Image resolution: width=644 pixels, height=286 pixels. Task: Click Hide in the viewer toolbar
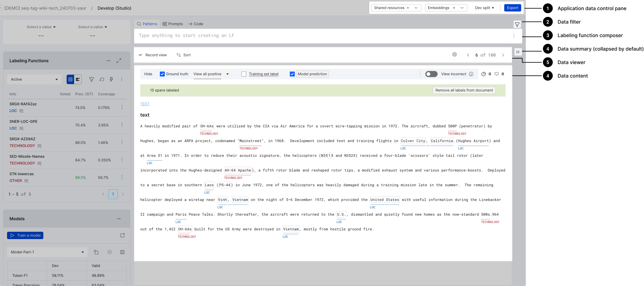point(148,74)
